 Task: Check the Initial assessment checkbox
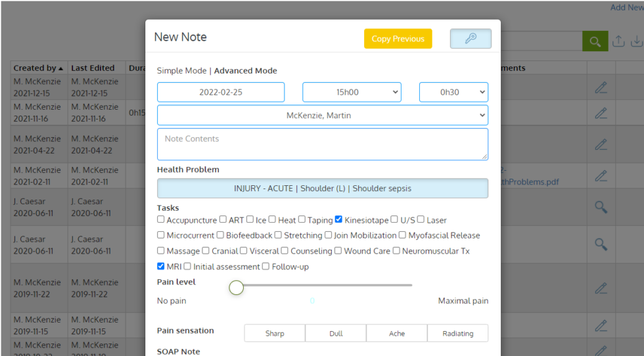187,266
